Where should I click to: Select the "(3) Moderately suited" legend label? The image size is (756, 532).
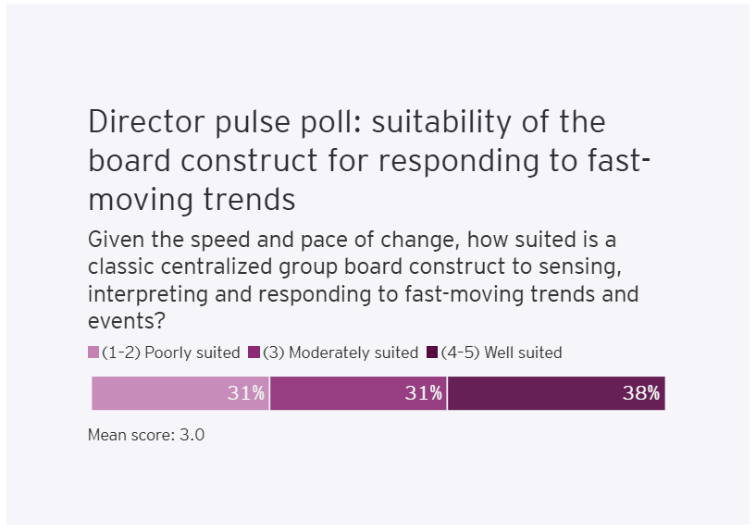[341, 353]
